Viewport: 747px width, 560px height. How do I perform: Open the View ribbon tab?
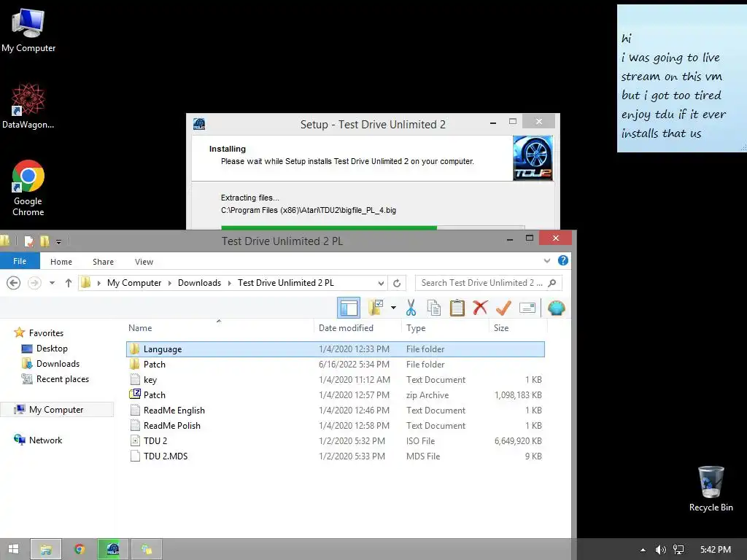coord(144,262)
